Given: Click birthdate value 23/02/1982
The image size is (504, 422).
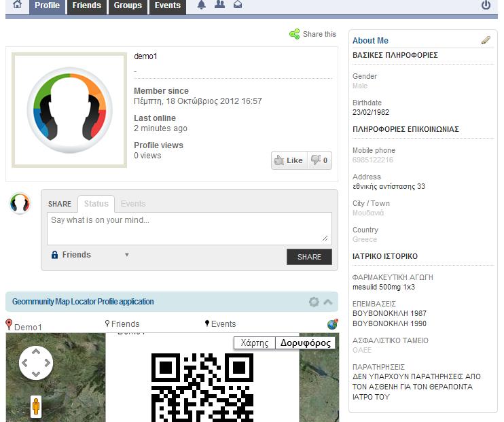Looking at the screenshot, I should pyautogui.click(x=371, y=112).
